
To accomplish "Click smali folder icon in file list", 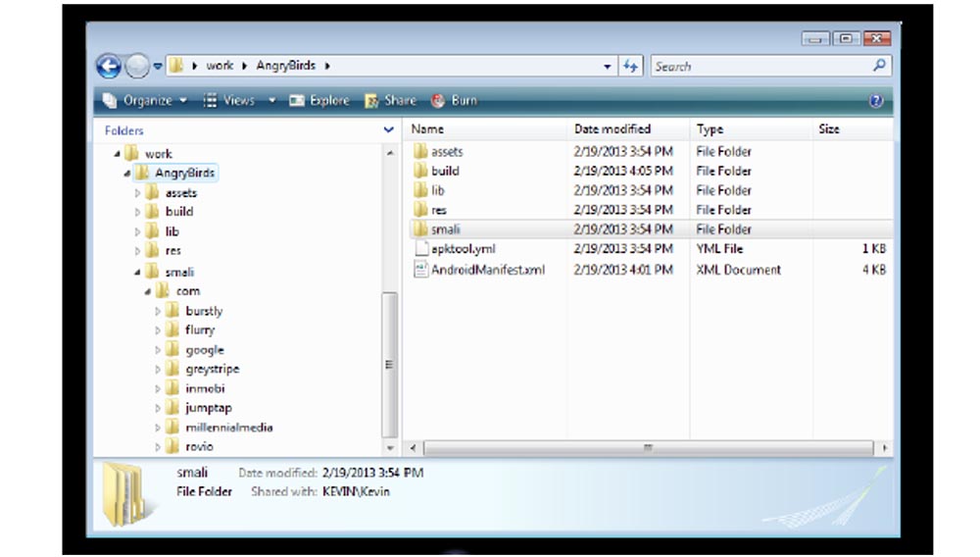I will (420, 228).
